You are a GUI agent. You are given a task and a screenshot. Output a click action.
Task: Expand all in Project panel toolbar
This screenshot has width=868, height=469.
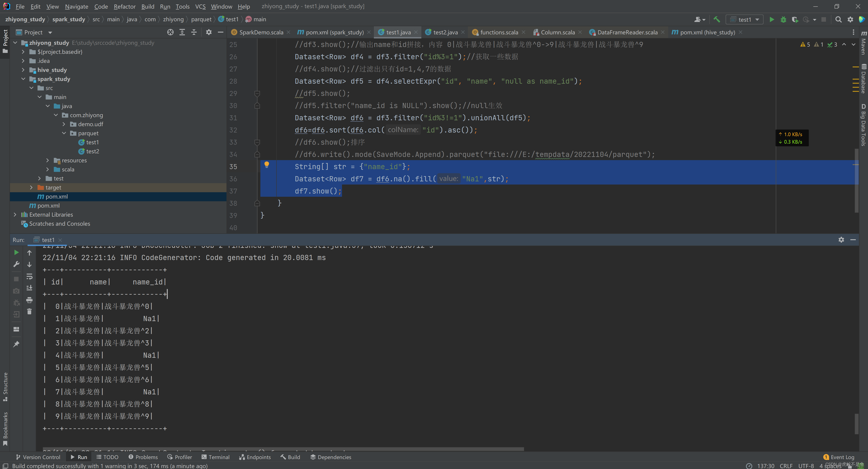tap(182, 32)
